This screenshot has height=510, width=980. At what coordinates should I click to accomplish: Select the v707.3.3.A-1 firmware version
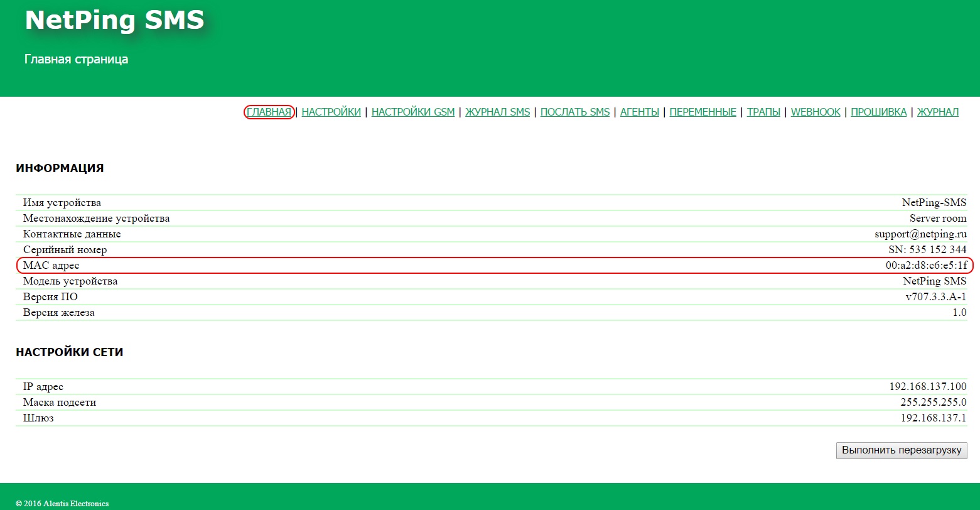click(936, 297)
